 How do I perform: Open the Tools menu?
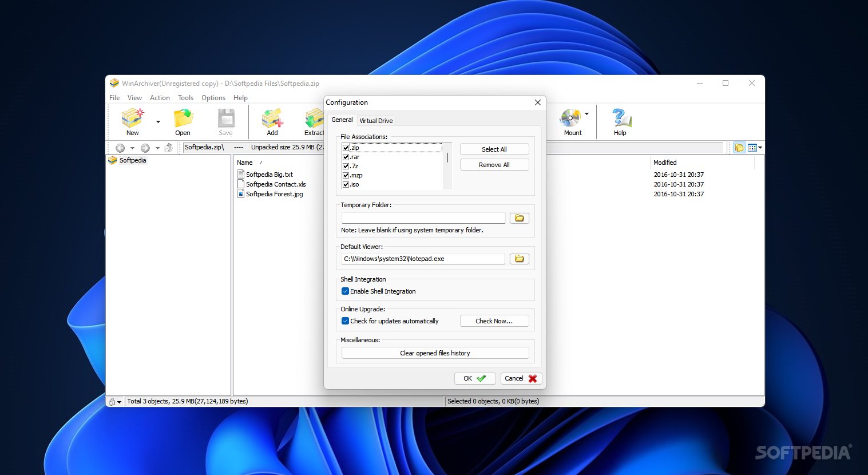[x=185, y=98]
